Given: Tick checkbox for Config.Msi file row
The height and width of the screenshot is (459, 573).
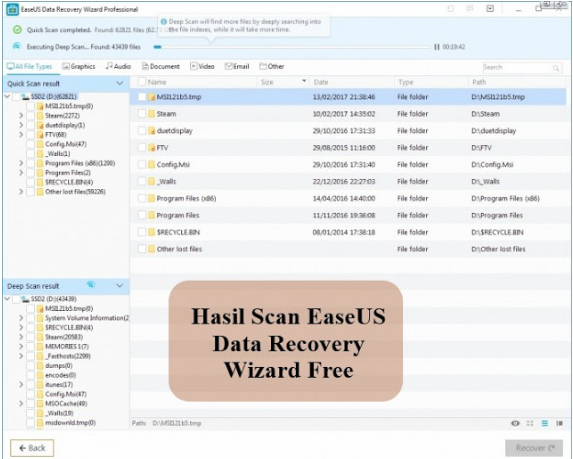Looking at the screenshot, I should pyautogui.click(x=142, y=164).
